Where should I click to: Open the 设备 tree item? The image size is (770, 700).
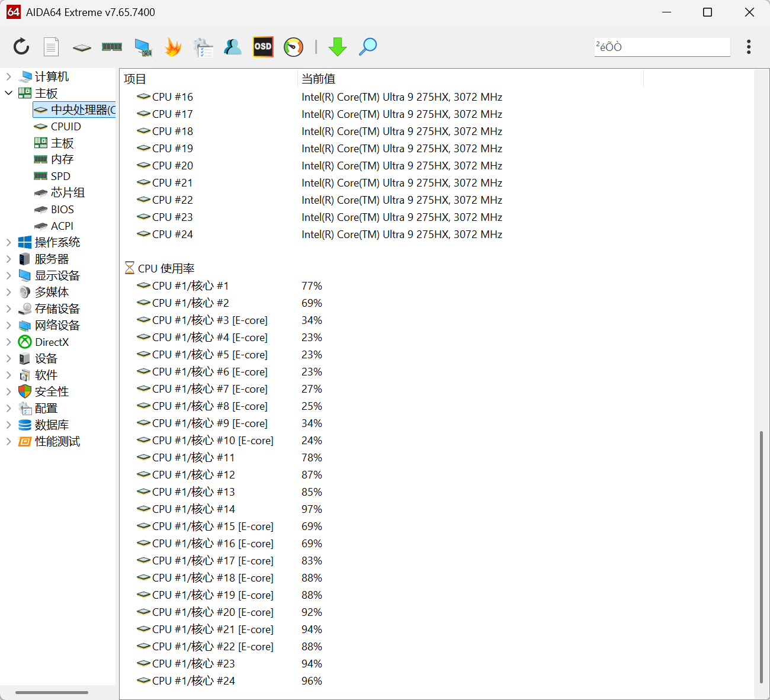coord(46,358)
